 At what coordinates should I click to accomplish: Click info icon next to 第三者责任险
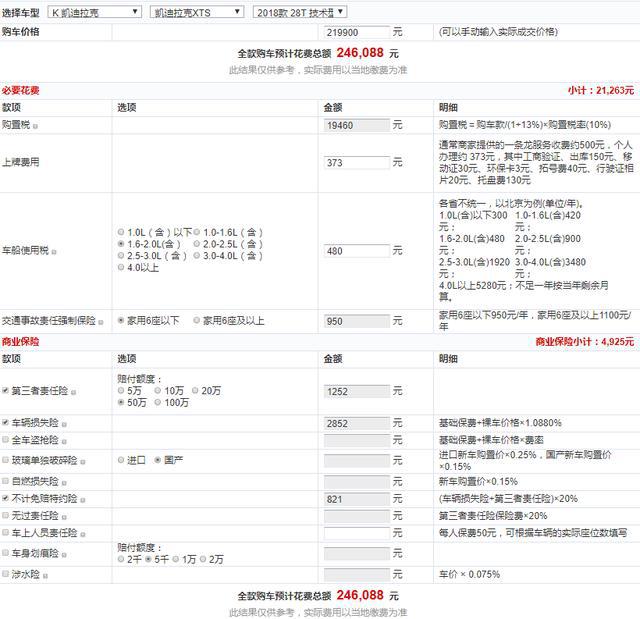click(73, 393)
